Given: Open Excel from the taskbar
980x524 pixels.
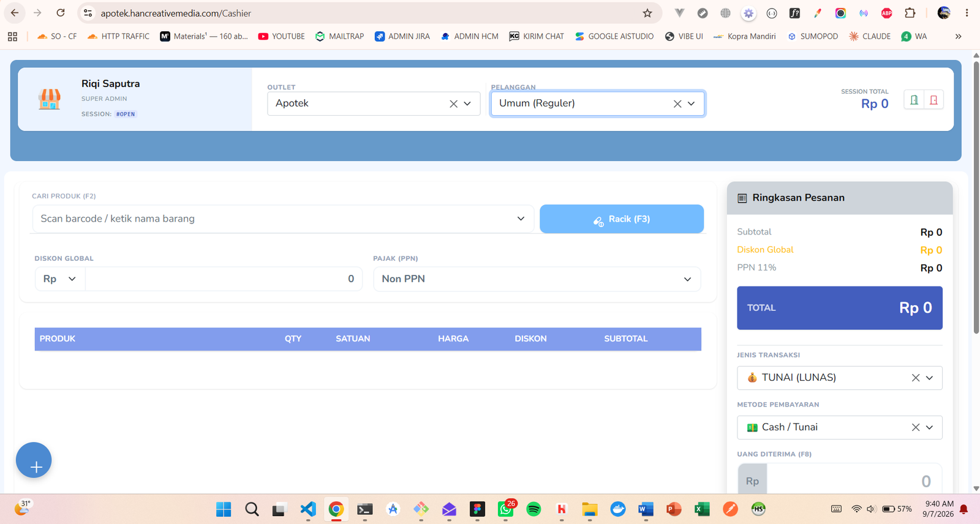Looking at the screenshot, I should [x=702, y=509].
